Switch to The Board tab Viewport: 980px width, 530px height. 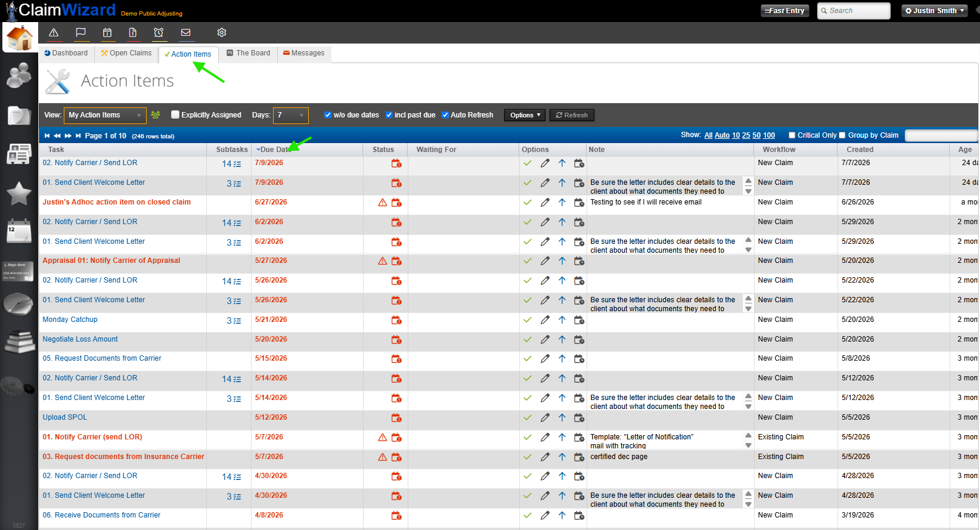248,53
